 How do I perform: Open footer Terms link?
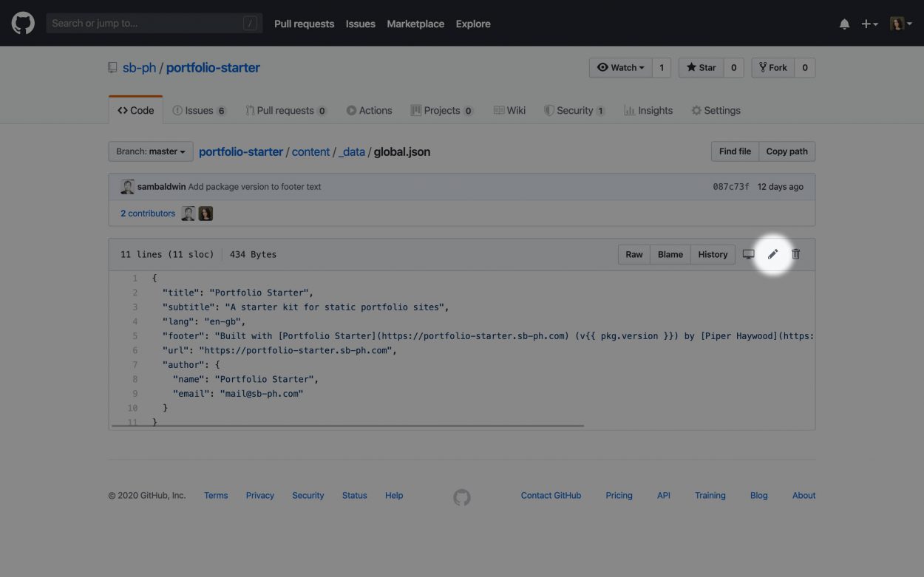(216, 496)
